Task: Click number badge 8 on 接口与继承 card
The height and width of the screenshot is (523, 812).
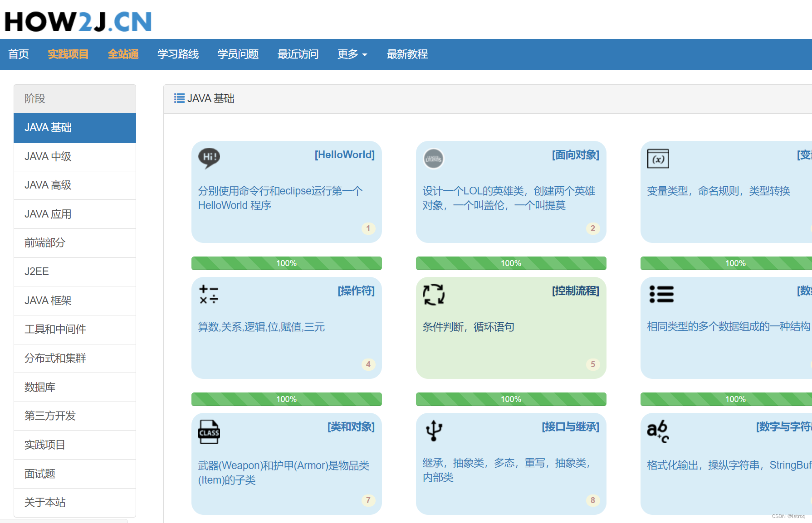Action: click(x=592, y=500)
